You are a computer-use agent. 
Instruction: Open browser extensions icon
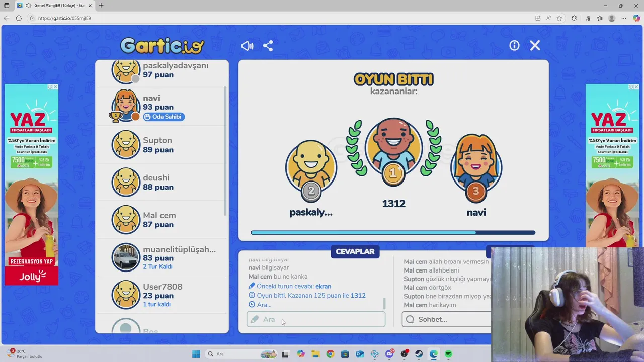pyautogui.click(x=574, y=18)
